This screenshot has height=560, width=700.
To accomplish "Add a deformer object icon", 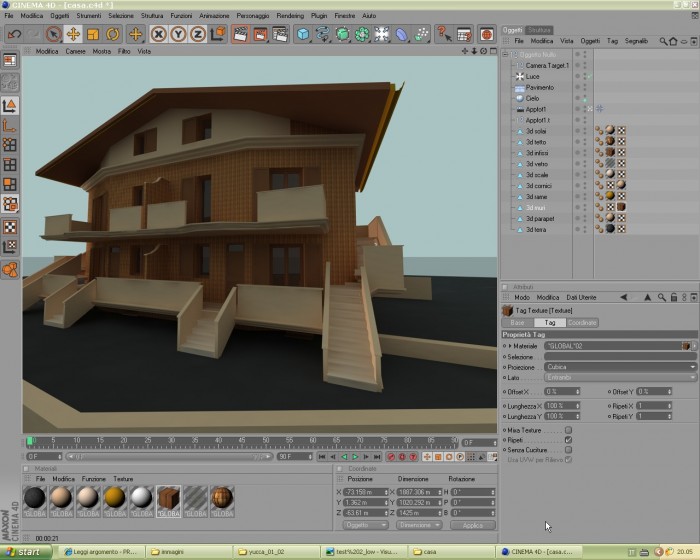I will pos(401,34).
